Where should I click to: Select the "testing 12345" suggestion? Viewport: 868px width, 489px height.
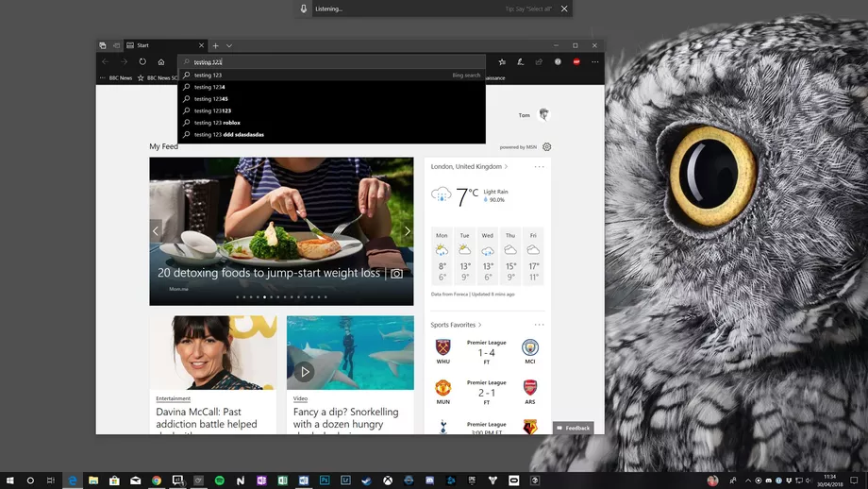coord(211,99)
